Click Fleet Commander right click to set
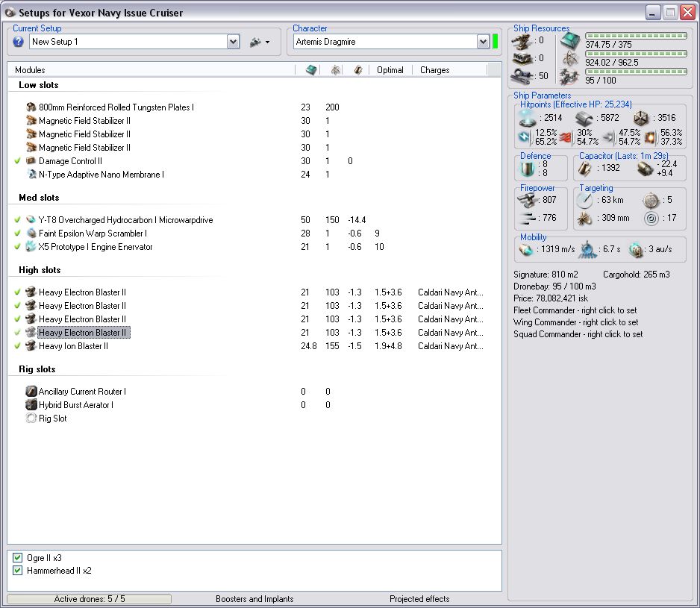Image resolution: width=700 pixels, height=608 pixels. pos(575,310)
